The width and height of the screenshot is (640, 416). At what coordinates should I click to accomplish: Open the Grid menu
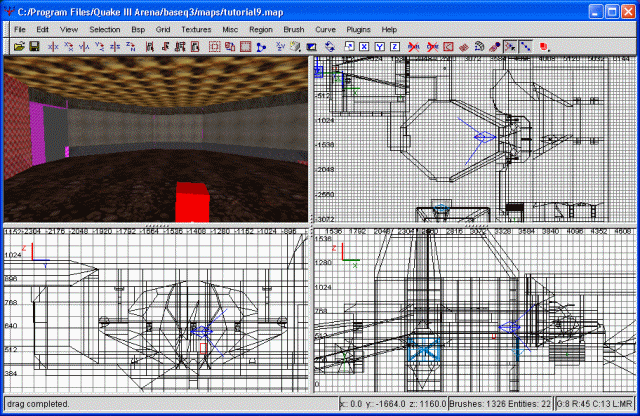point(163,29)
